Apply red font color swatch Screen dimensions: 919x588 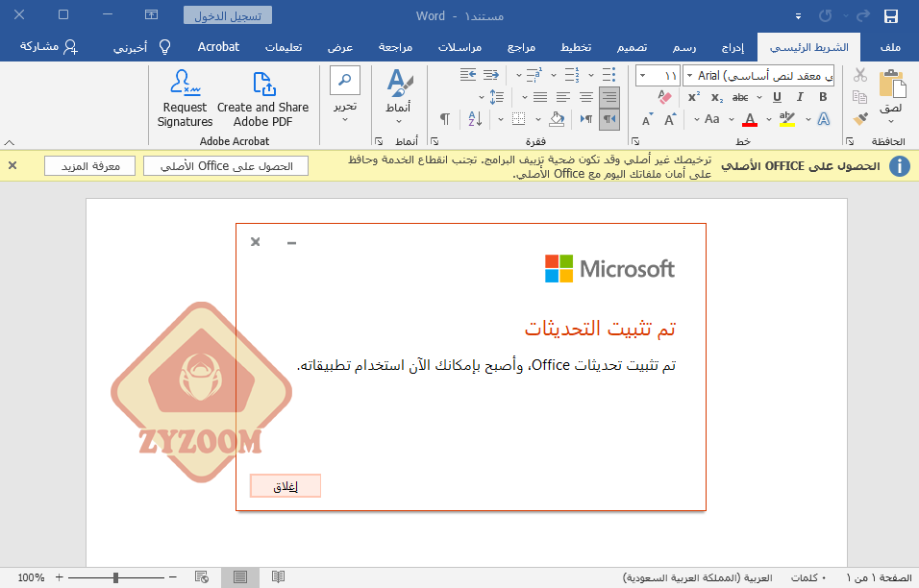[750, 119]
